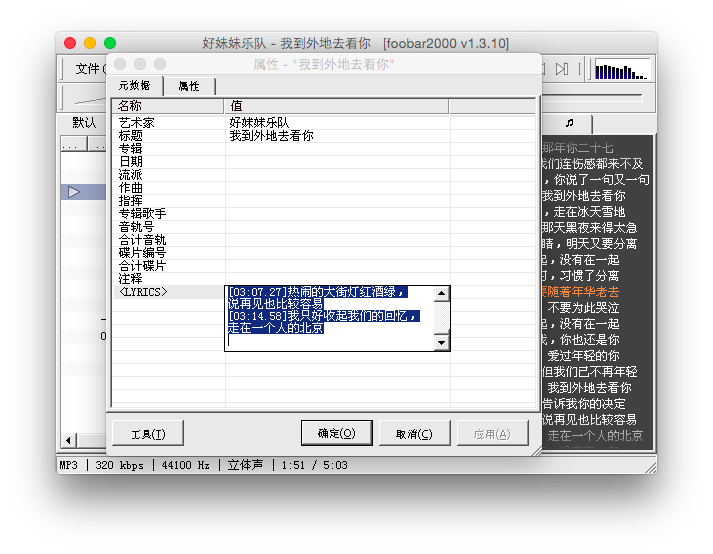This screenshot has width=713, height=554.
Task: Switch to the 元数据 tab
Action: point(135,86)
